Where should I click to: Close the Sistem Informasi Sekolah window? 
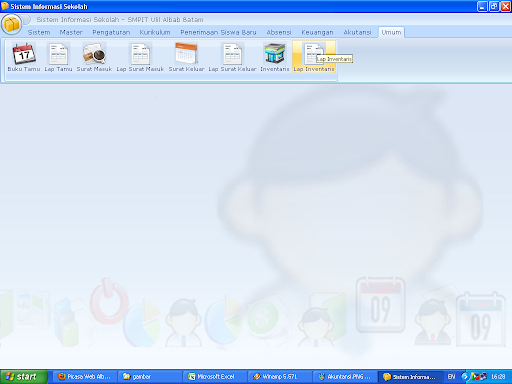[x=505, y=6]
